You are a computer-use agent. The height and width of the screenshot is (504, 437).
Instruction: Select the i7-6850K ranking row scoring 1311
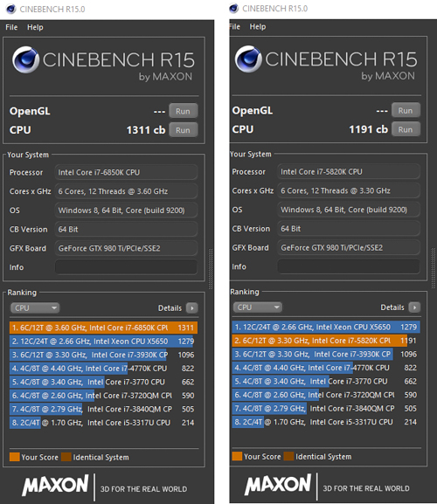pos(103,328)
